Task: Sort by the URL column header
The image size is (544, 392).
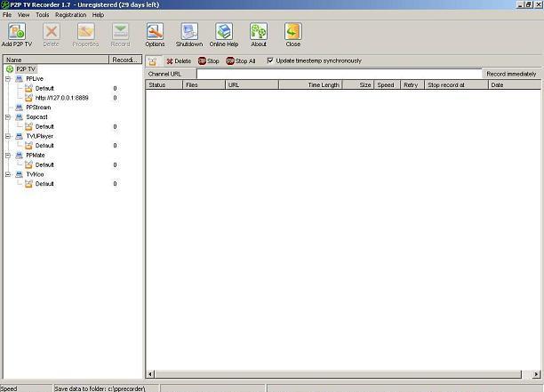Action: point(252,84)
